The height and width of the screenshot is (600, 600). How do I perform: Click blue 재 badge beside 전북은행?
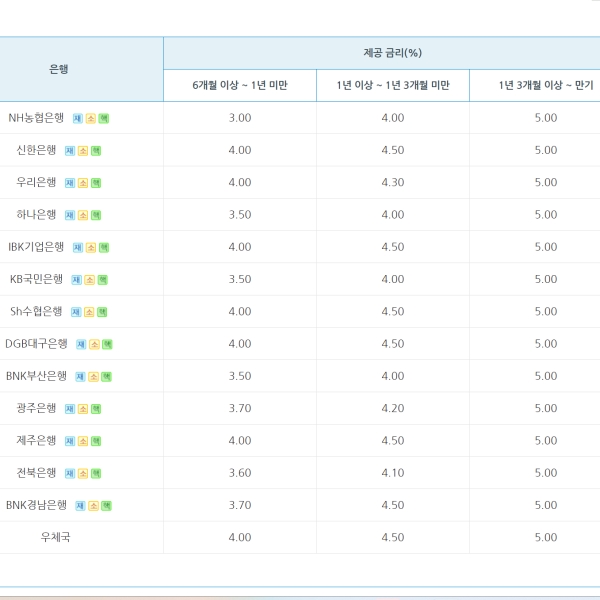tap(70, 473)
